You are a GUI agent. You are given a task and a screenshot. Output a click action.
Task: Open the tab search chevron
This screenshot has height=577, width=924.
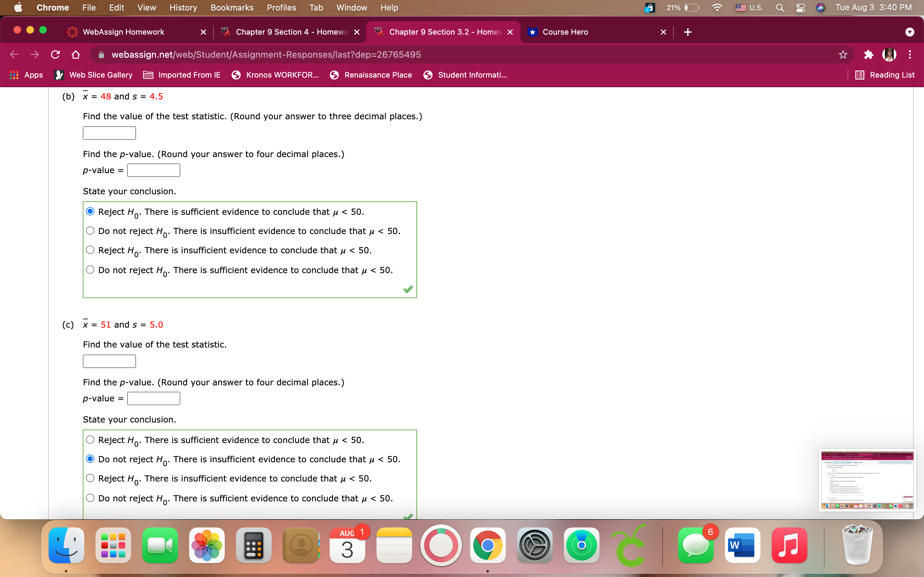click(910, 32)
